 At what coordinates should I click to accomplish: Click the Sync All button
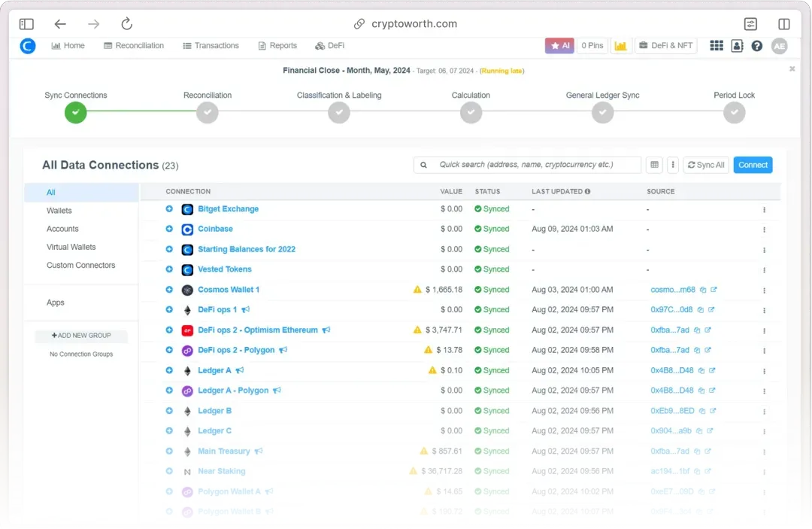point(706,165)
